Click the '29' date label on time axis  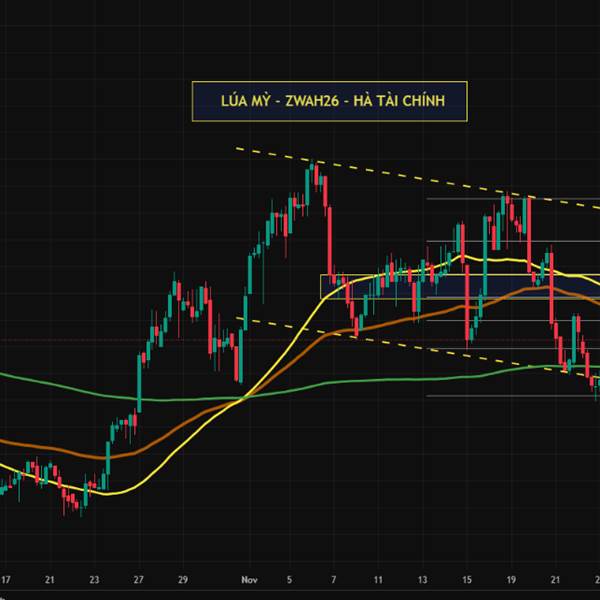point(183,580)
